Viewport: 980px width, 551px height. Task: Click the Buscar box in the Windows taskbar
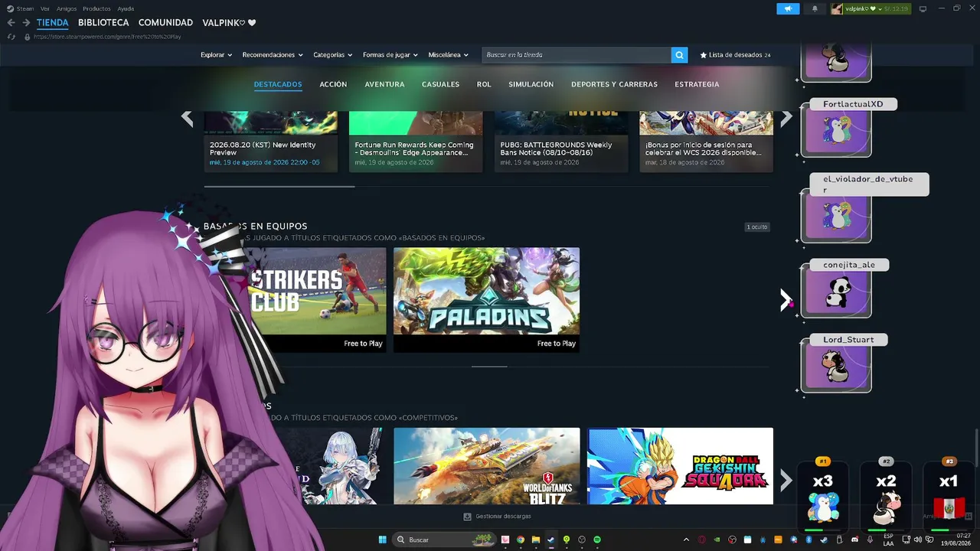444,540
